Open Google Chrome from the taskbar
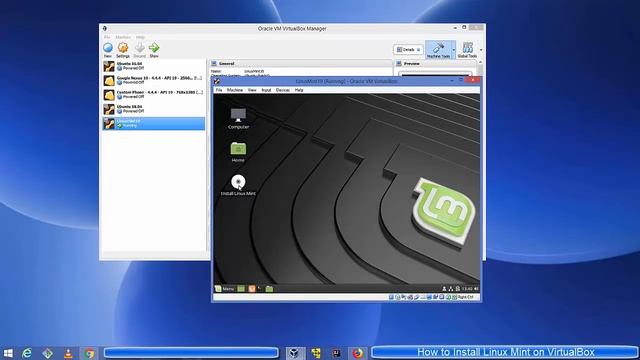Viewport: 640px width, 360px height. (x=89, y=353)
